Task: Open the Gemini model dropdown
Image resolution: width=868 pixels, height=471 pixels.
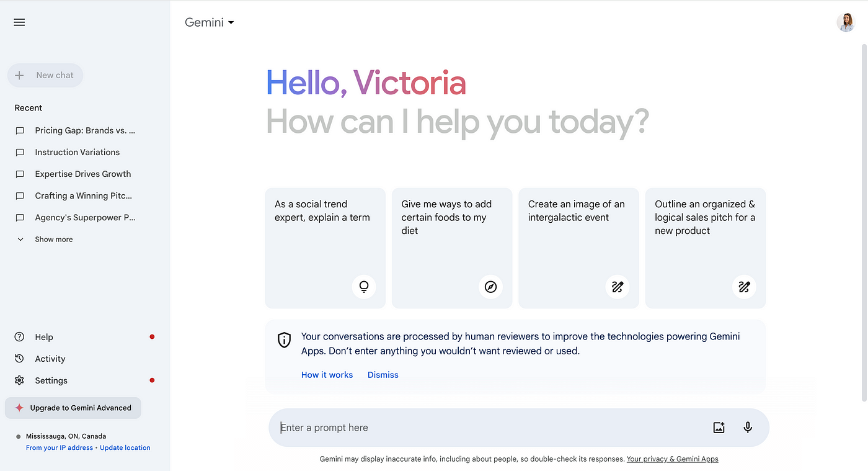Action: [210, 22]
